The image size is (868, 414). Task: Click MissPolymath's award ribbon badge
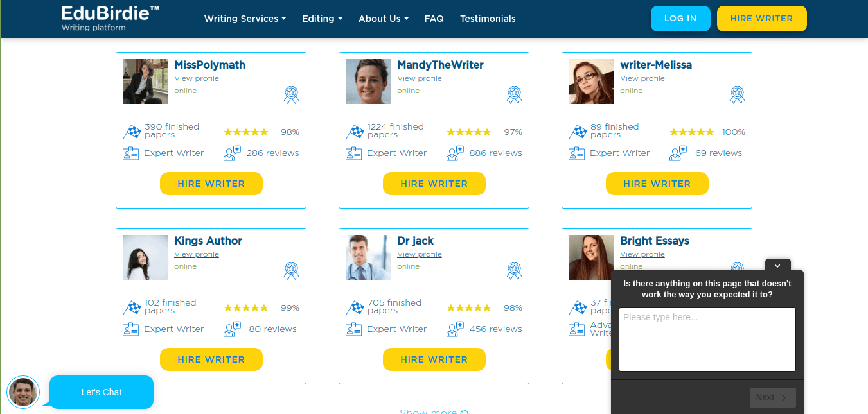point(292,95)
